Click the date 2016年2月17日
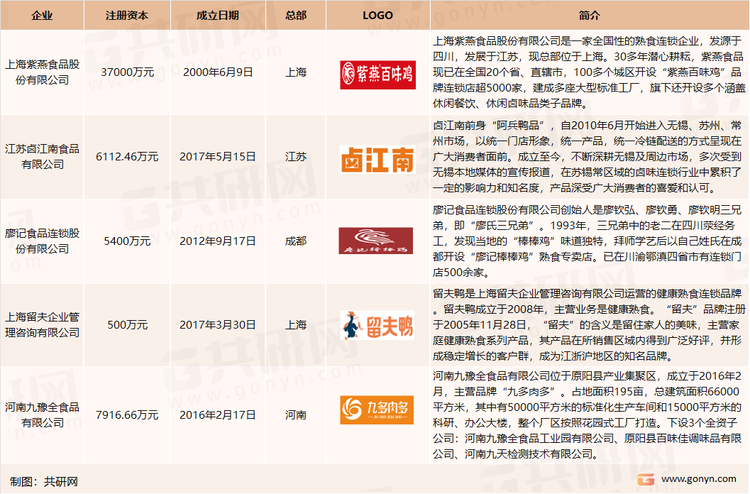The height and width of the screenshot is (494, 750). pyautogui.click(x=218, y=415)
